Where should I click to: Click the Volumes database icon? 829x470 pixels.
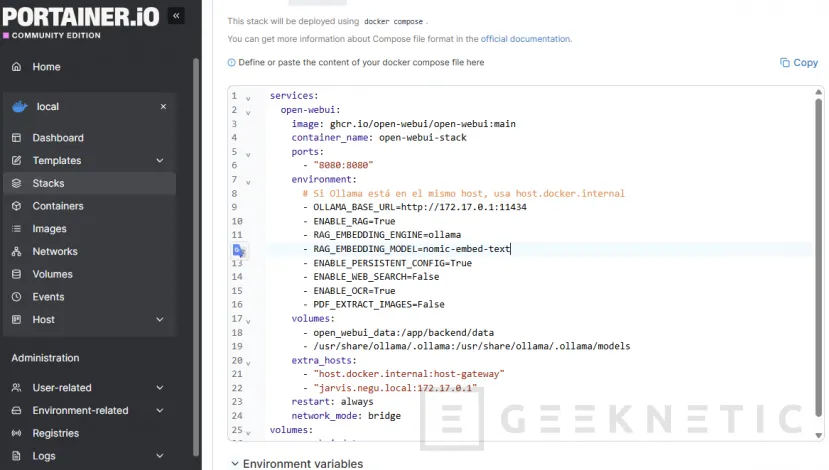tap(16, 274)
